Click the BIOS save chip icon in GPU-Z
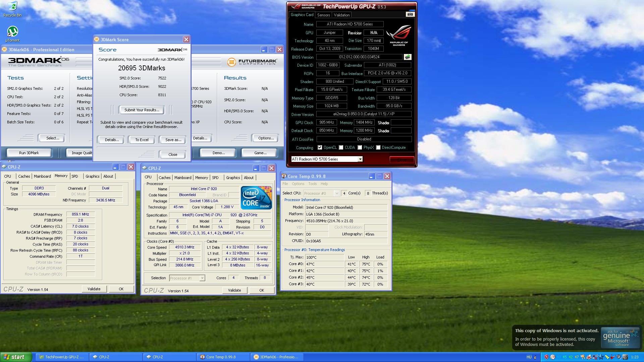This screenshot has width=644, height=362. point(408,57)
